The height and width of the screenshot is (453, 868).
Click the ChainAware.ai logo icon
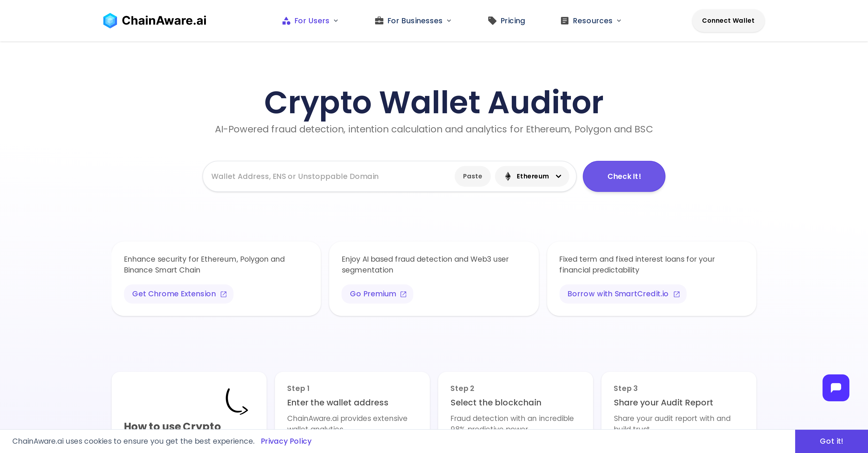tap(110, 20)
